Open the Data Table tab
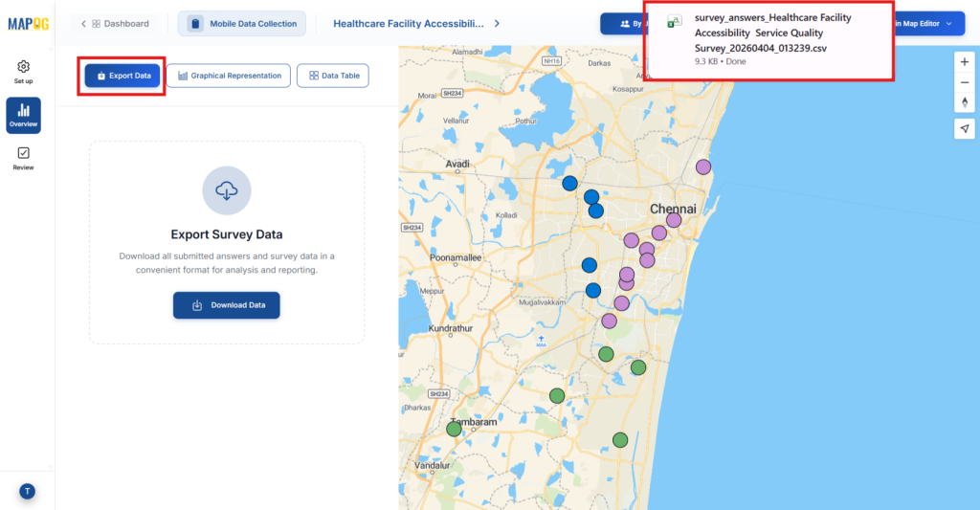The width and height of the screenshot is (980, 510). click(x=332, y=76)
